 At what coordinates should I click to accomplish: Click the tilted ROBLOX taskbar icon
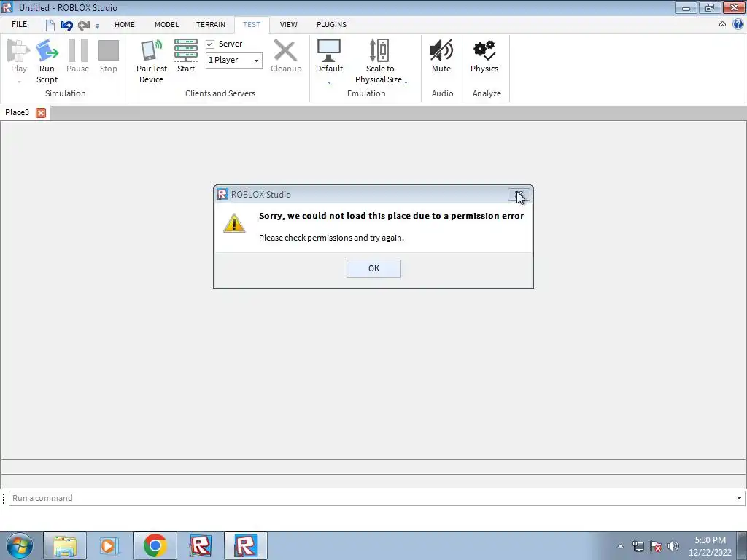200,545
